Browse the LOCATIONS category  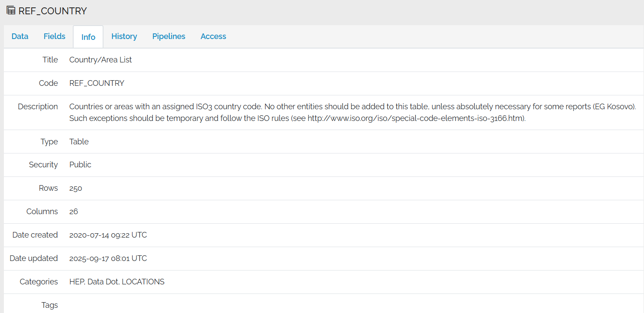(x=143, y=281)
